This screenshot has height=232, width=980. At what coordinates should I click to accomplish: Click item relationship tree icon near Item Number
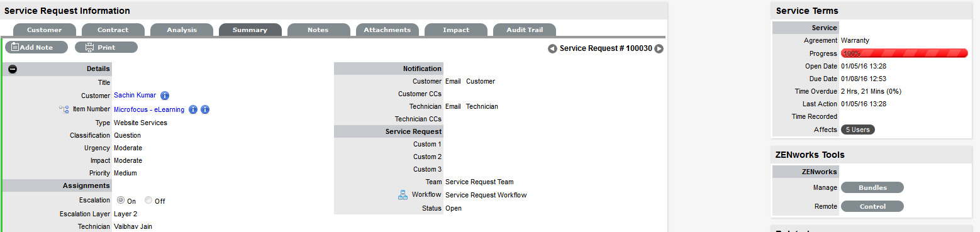pos(64,109)
